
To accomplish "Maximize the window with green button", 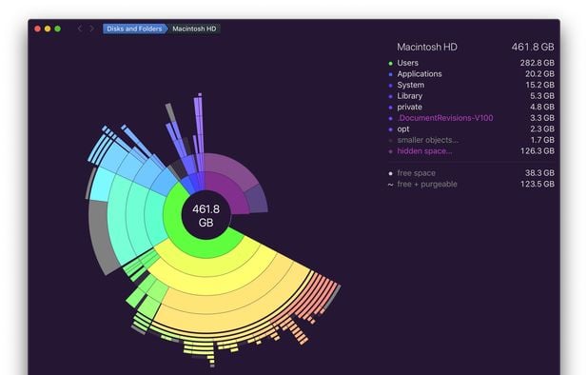I will 57,29.
